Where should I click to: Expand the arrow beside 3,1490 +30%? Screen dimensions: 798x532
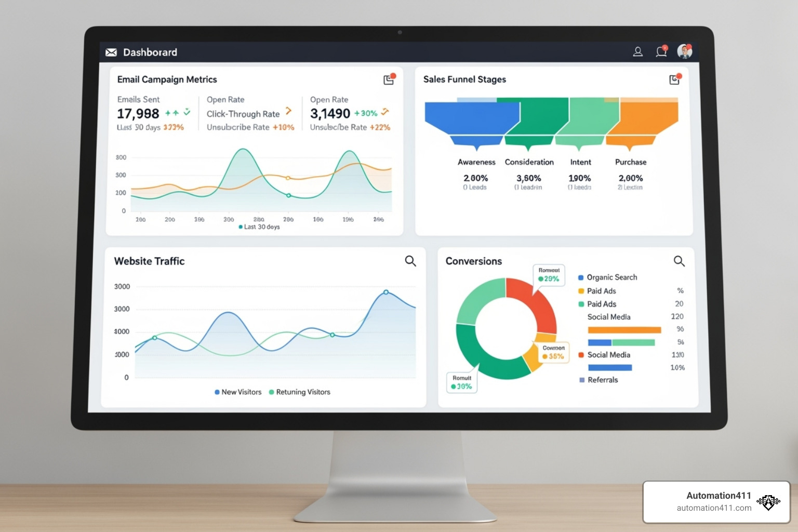(x=385, y=112)
